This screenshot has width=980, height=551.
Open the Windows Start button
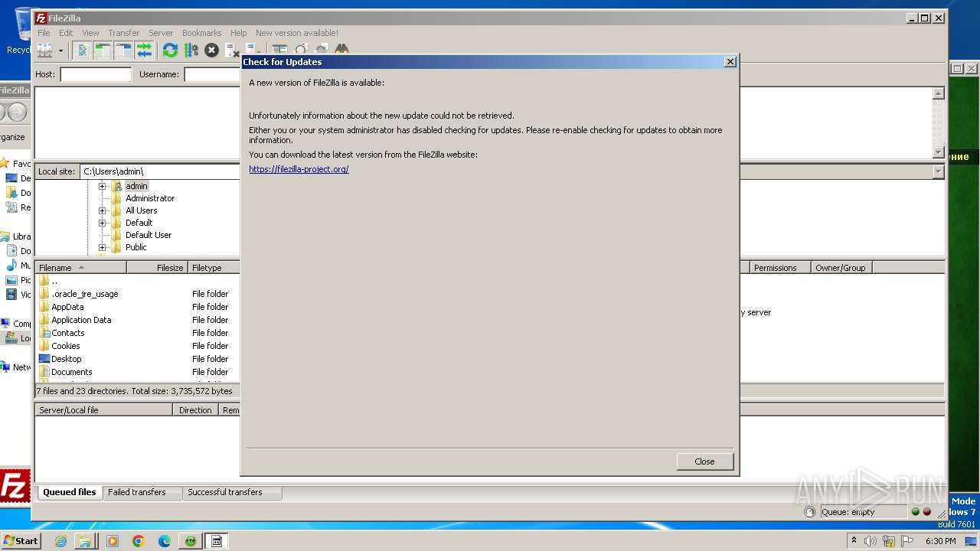coord(21,540)
